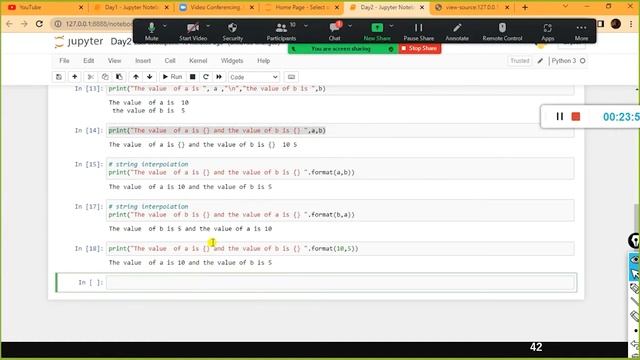Open the Kernel menu
The height and width of the screenshot is (360, 640).
198,61
